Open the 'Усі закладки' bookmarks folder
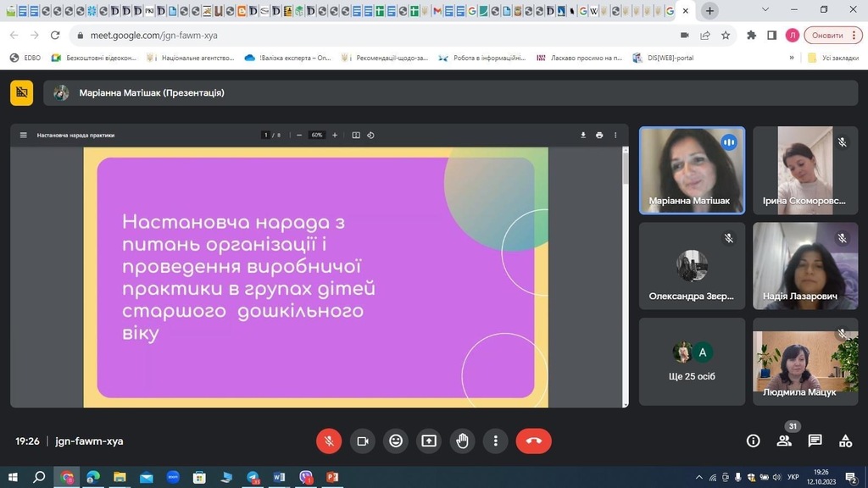The image size is (868, 488). point(833,58)
